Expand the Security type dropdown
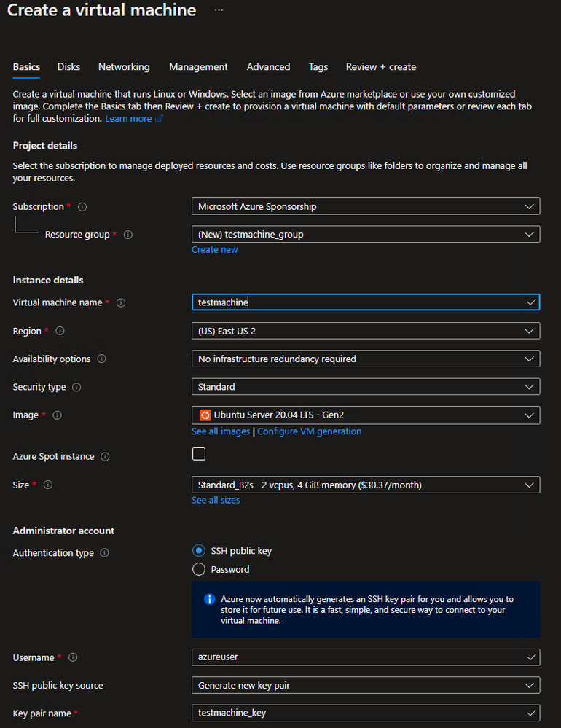Viewport: 561px width, 728px height. click(x=366, y=387)
